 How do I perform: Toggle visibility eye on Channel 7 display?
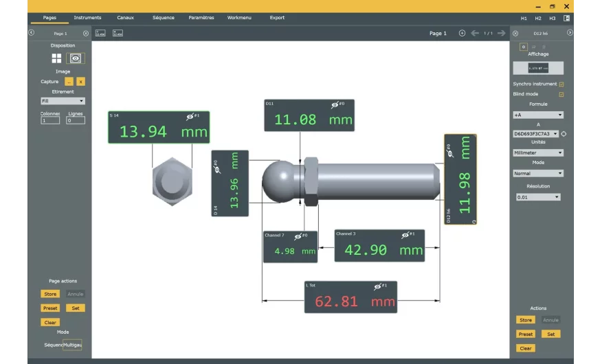[x=298, y=237]
